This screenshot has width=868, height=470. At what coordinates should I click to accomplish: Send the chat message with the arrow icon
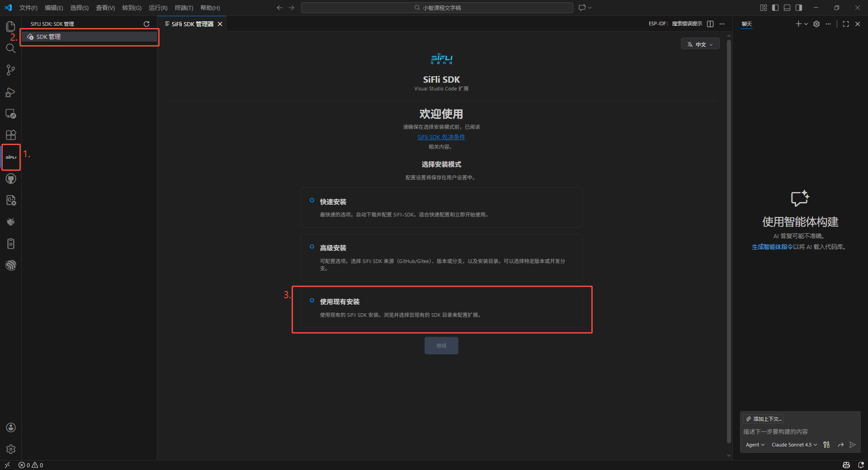pos(853,445)
